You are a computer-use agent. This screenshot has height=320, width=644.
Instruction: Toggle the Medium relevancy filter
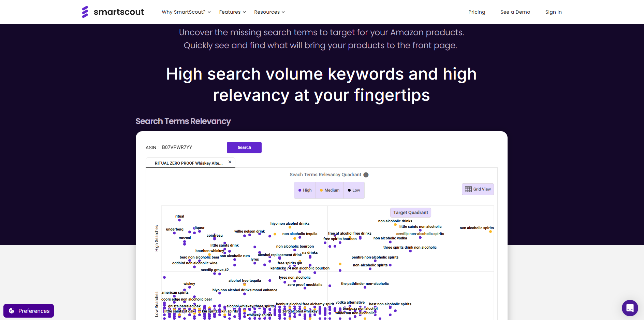pyautogui.click(x=330, y=190)
